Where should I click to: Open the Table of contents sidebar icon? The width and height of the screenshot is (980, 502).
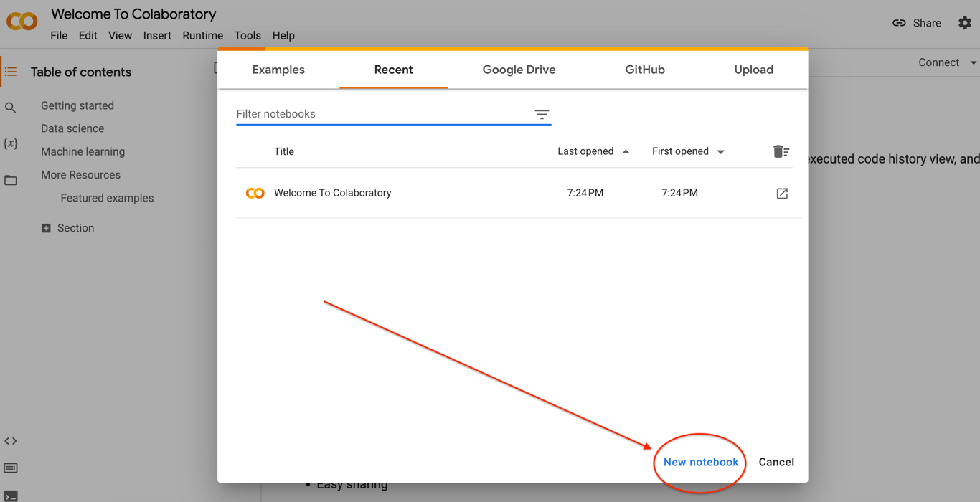[11, 72]
